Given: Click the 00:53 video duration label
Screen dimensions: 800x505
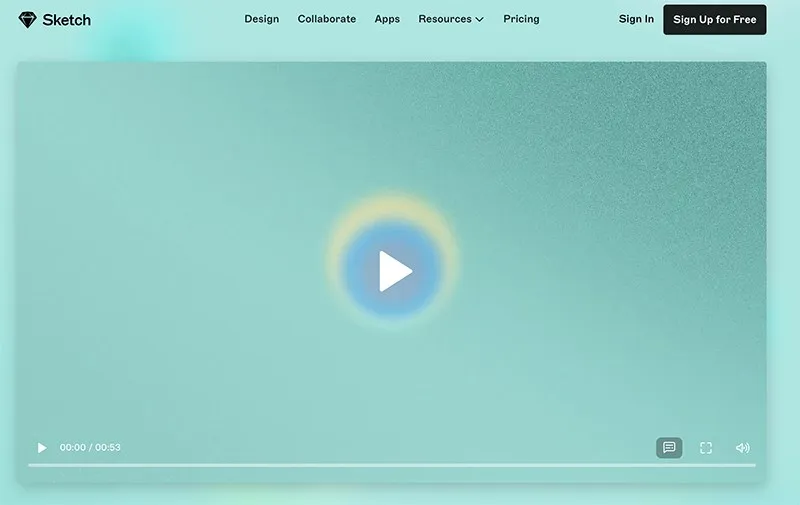Looking at the screenshot, I should pos(108,448).
